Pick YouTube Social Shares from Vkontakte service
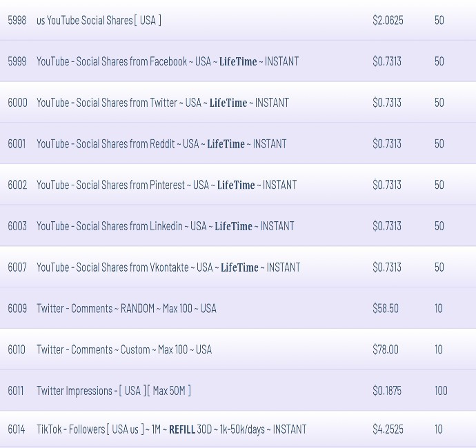Screen dimensions: 476x448 168,267
